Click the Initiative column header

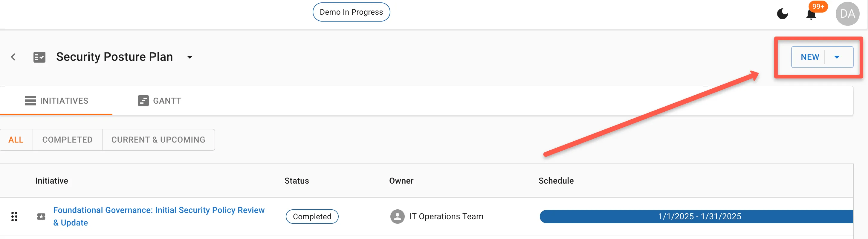point(51,181)
